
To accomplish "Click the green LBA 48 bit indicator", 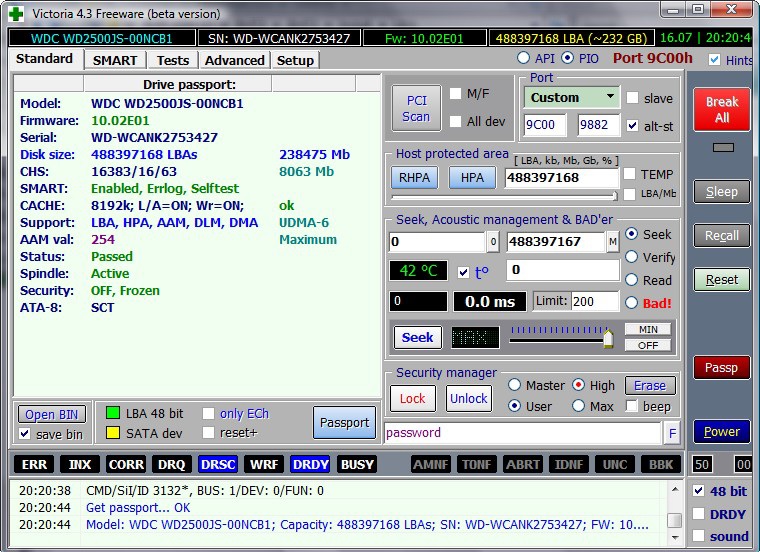I will [112, 413].
